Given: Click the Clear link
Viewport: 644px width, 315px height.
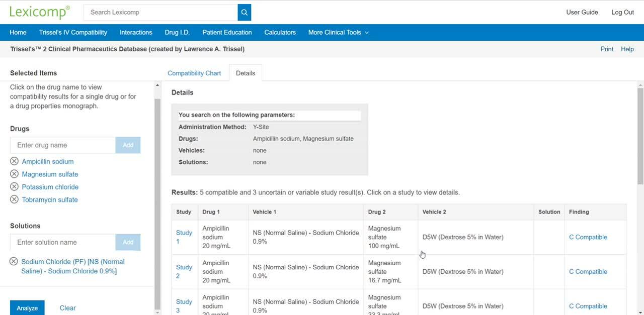Looking at the screenshot, I should click(x=67, y=308).
